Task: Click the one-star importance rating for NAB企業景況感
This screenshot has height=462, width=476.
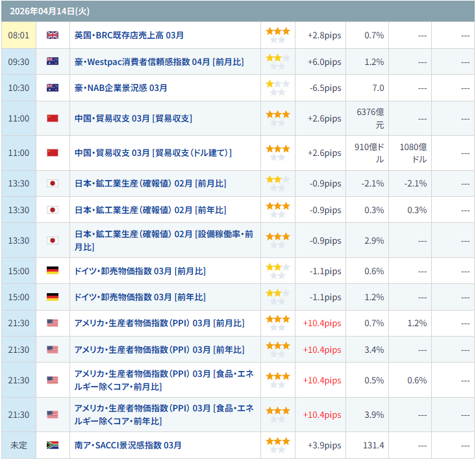Action: (277, 88)
